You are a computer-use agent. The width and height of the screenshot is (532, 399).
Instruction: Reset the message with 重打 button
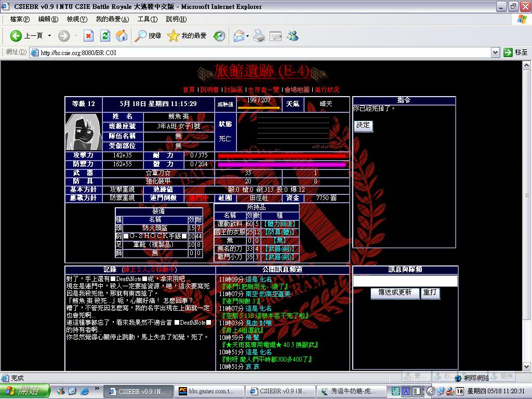click(x=430, y=292)
